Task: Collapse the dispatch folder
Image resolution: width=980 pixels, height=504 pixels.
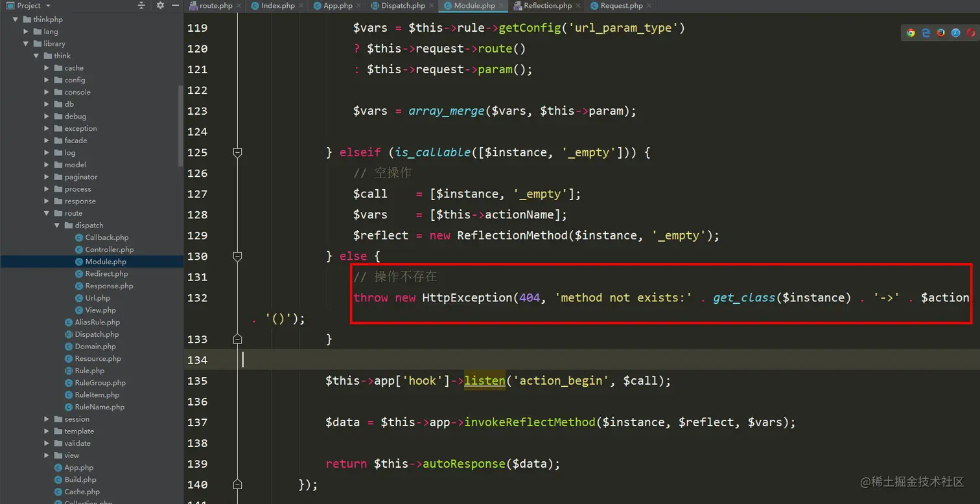Action: (57, 225)
